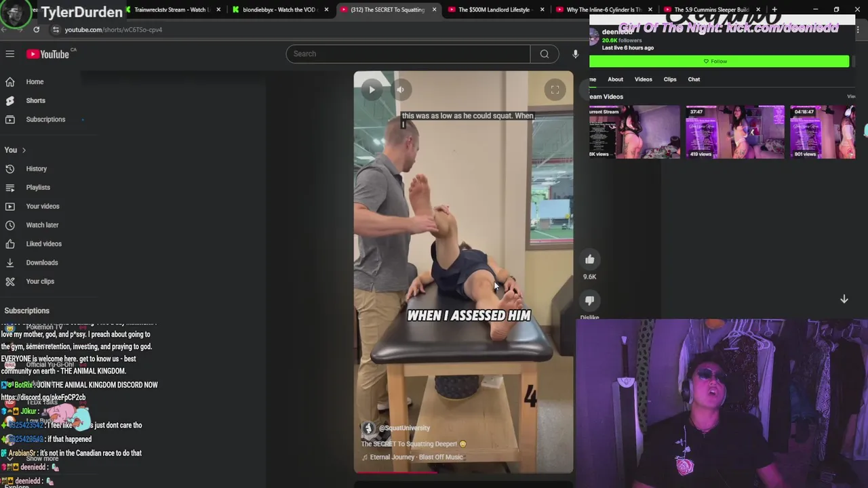Open a new browser tab
The height and width of the screenshot is (488, 868).
[x=774, y=9]
